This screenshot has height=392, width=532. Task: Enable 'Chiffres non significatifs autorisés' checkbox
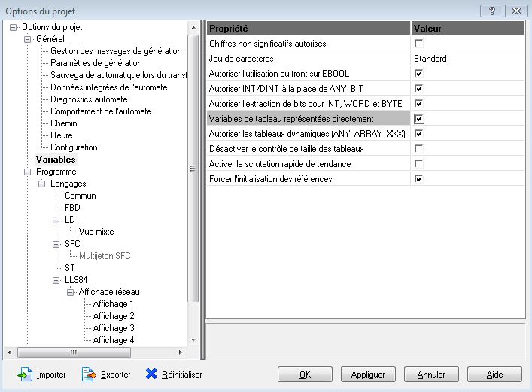419,44
